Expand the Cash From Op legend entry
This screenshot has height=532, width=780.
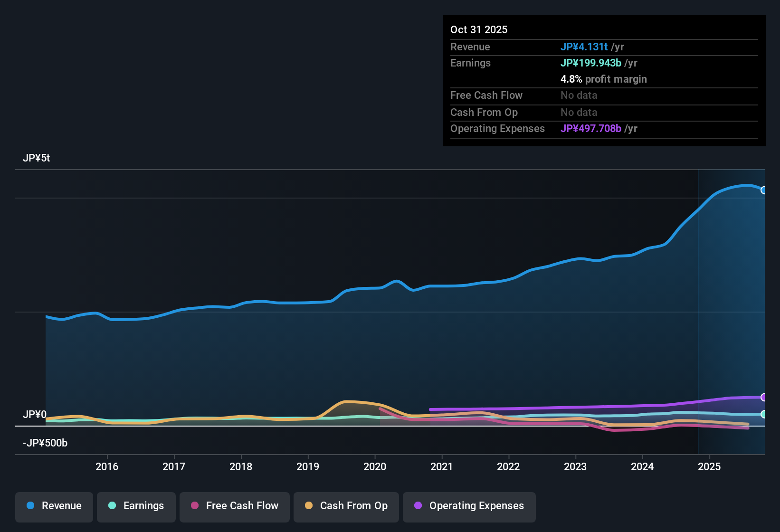tap(346, 506)
